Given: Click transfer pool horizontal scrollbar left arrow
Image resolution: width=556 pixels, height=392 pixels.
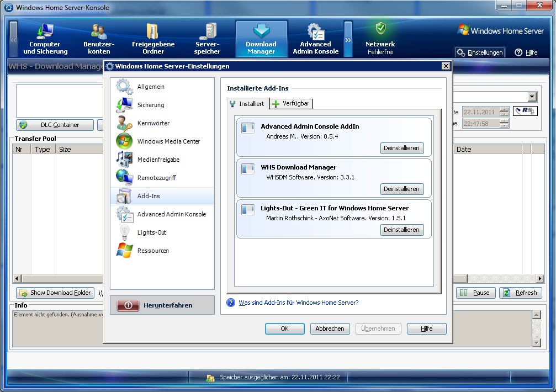Looking at the screenshot, I should (x=17, y=279).
